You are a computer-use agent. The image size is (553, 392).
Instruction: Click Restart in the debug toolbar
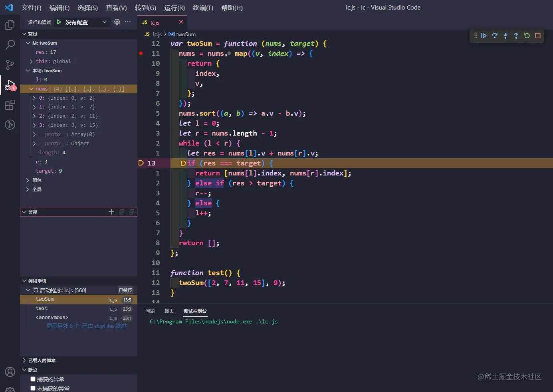click(x=527, y=36)
